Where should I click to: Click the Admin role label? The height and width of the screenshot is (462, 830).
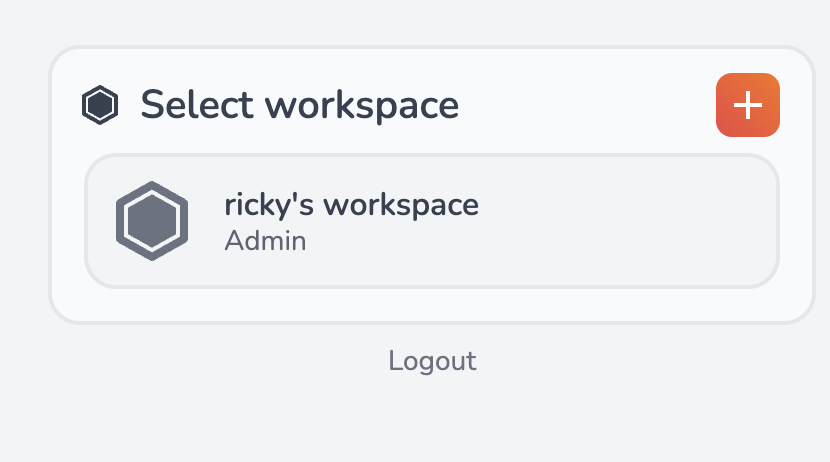(x=265, y=241)
